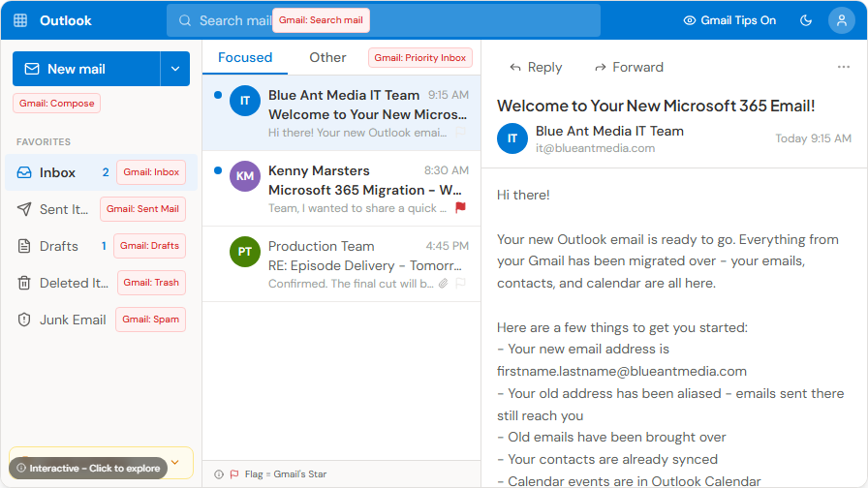Click the Inbox tray icon
Viewport: 868px width, 488px height.
pos(24,172)
